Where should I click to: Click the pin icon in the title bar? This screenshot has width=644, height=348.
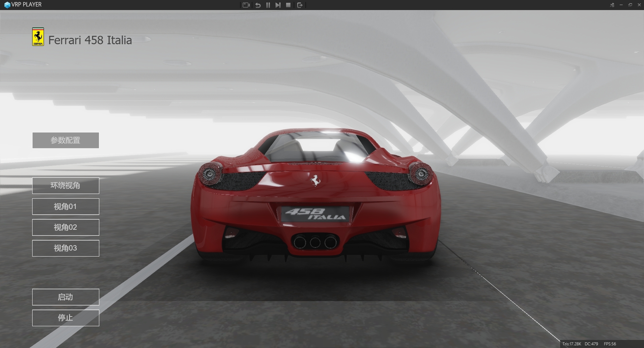tap(612, 5)
